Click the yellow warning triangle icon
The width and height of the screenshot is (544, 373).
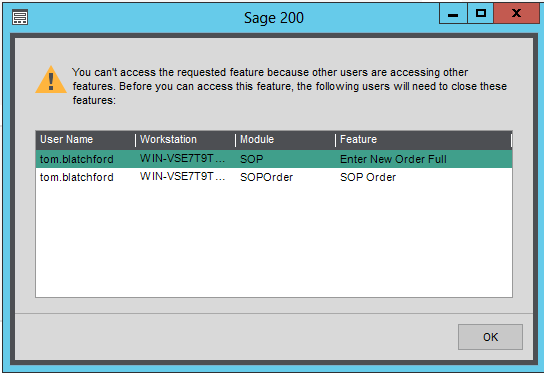(51, 80)
